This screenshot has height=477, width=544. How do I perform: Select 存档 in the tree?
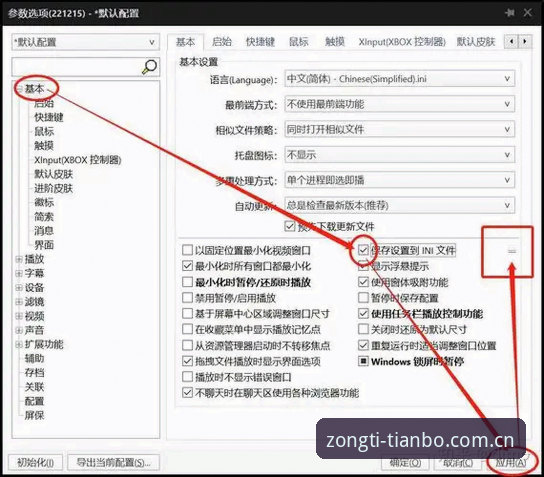point(34,373)
